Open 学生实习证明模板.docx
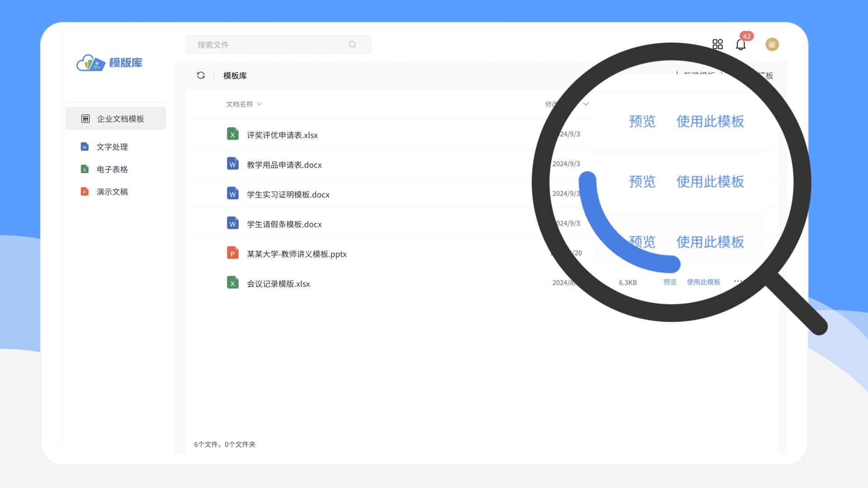868x488 pixels. pyautogui.click(x=288, y=195)
